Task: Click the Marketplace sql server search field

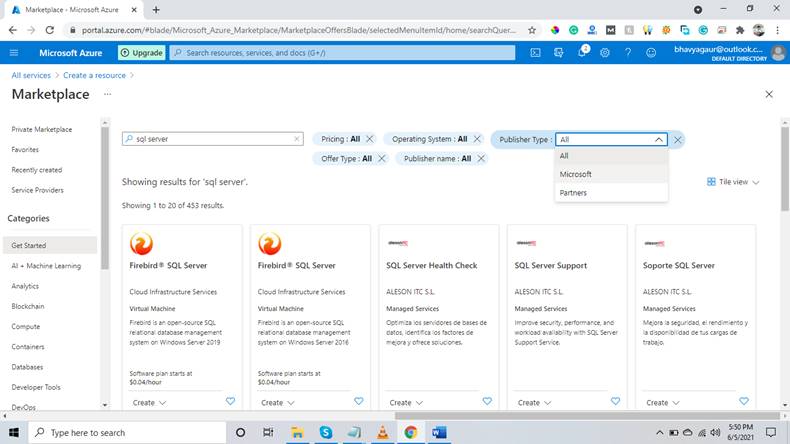Action: tap(213, 139)
